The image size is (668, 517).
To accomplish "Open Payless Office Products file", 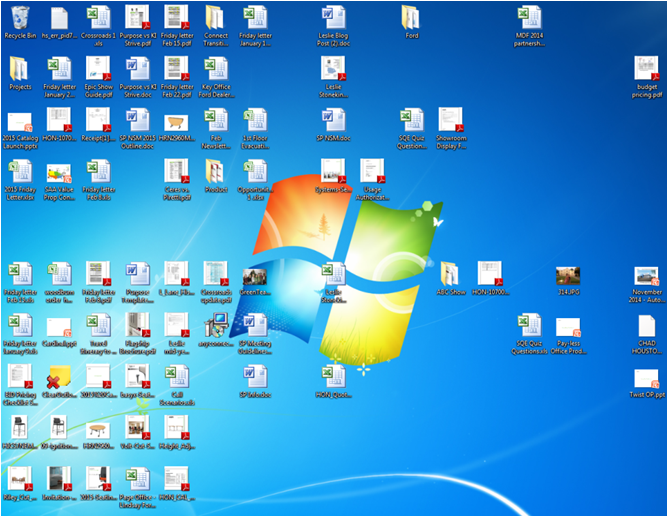I will [x=568, y=328].
